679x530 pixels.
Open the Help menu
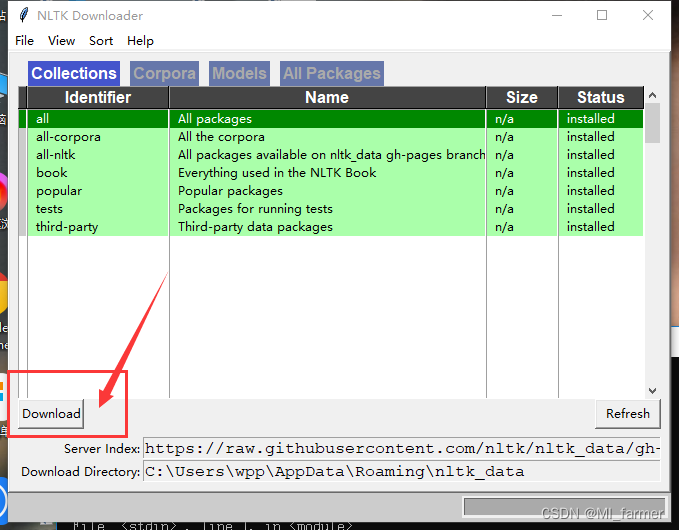pyautogui.click(x=140, y=41)
